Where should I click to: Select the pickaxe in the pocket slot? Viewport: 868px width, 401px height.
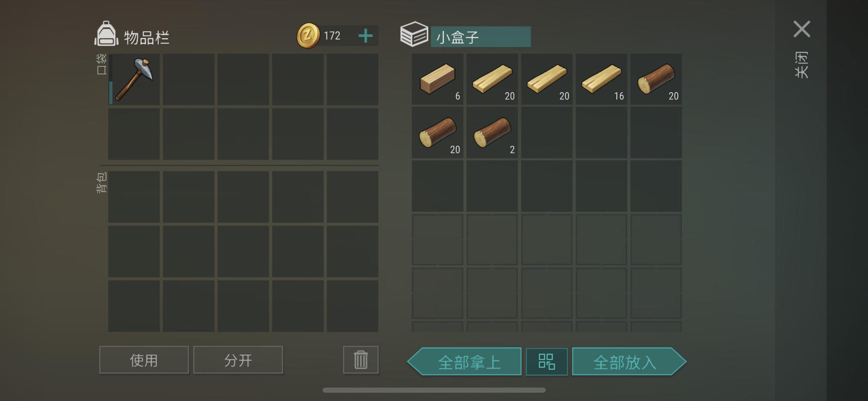click(134, 79)
